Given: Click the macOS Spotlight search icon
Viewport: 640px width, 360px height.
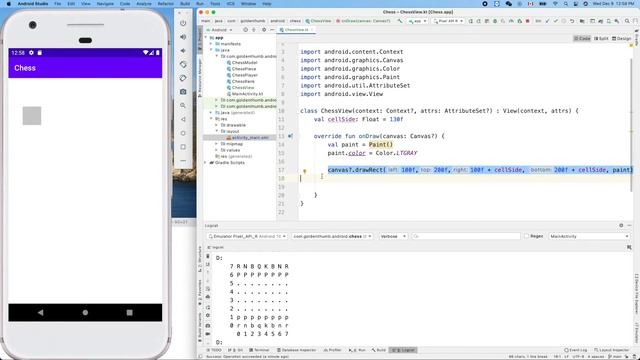Looking at the screenshot, I should (x=566, y=4).
